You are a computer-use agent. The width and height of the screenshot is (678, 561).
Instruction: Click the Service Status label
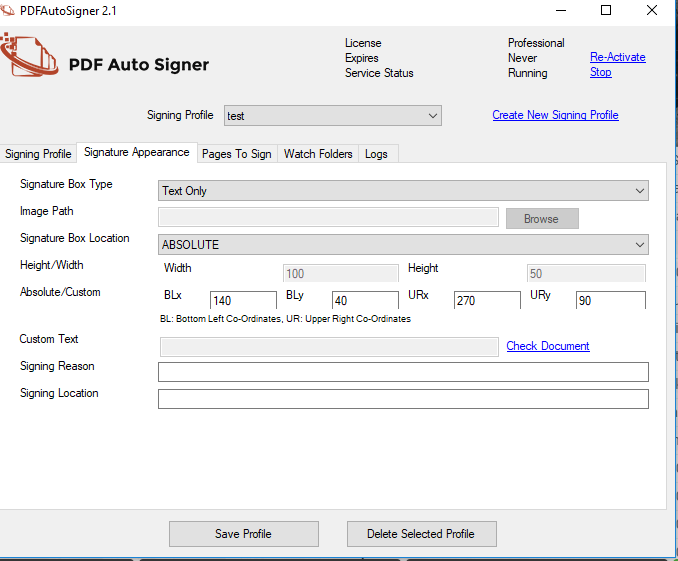(379, 73)
